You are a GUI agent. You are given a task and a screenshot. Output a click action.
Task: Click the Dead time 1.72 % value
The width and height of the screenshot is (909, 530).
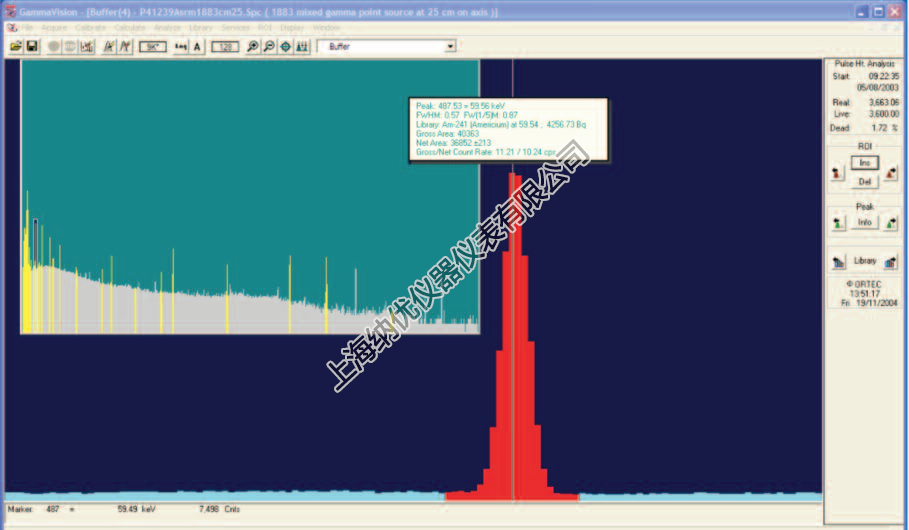pyautogui.click(x=885, y=128)
